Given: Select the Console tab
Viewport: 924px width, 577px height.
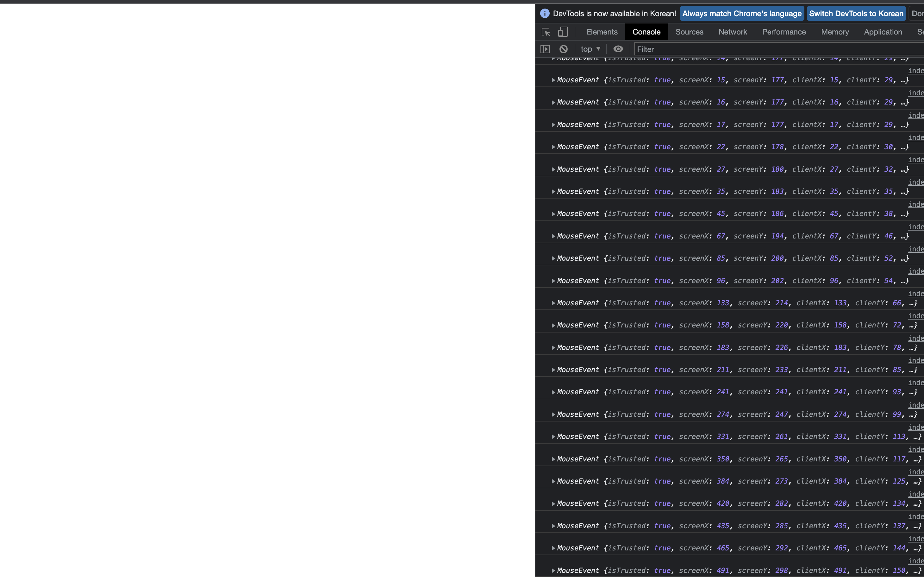Looking at the screenshot, I should [646, 32].
